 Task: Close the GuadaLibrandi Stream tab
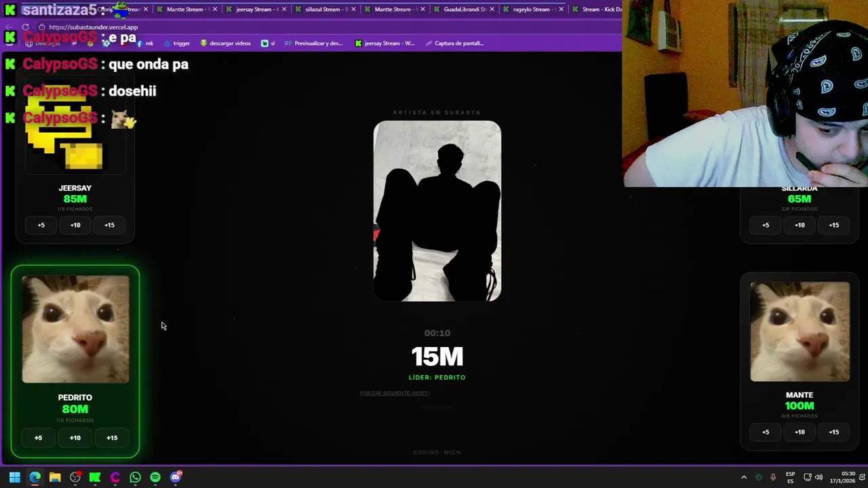coord(492,9)
